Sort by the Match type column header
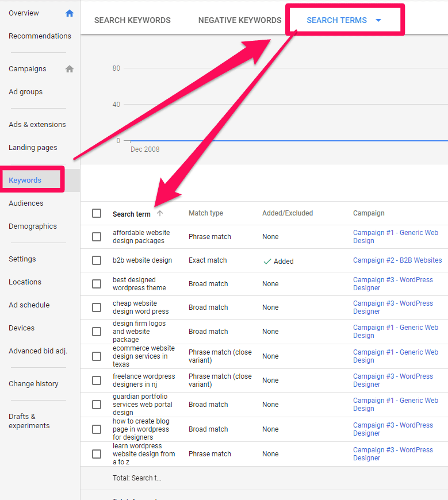This screenshot has height=500, width=448. tap(206, 213)
